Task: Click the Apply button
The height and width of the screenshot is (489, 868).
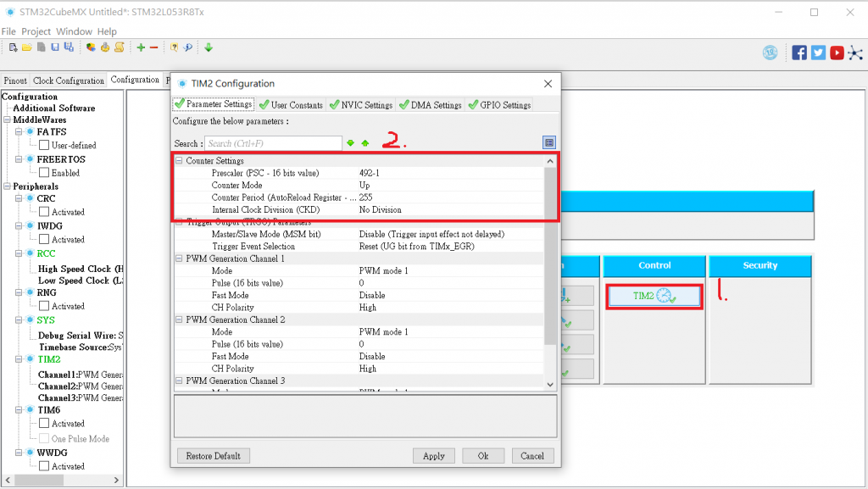Action: [433, 456]
